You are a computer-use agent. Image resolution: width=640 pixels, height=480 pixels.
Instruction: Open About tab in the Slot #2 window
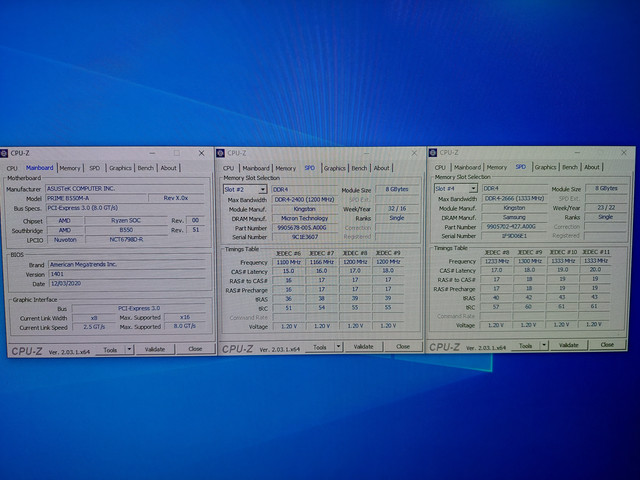(381, 168)
